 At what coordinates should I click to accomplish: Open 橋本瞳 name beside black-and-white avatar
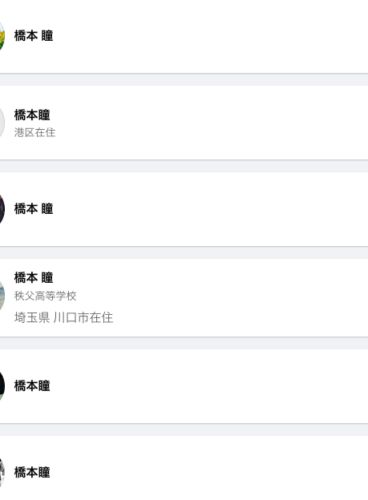tap(32, 472)
